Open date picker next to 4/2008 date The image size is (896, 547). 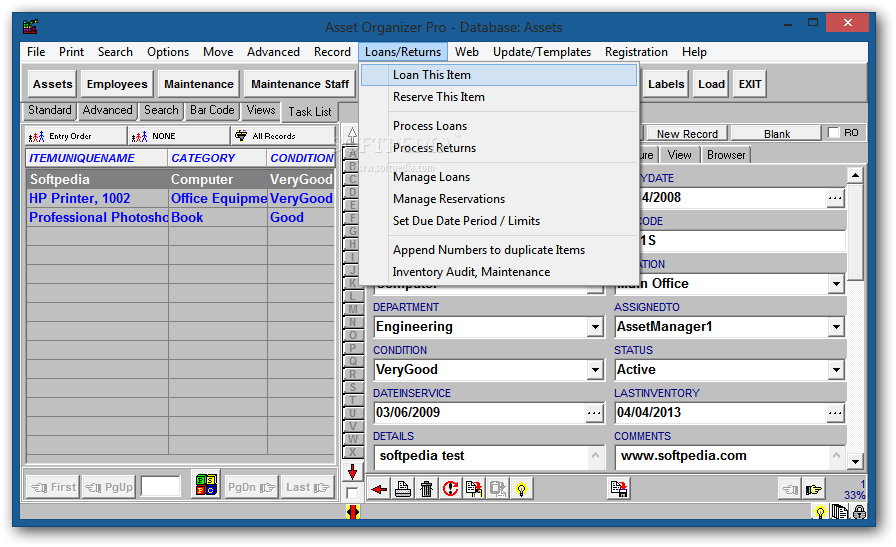tap(835, 198)
